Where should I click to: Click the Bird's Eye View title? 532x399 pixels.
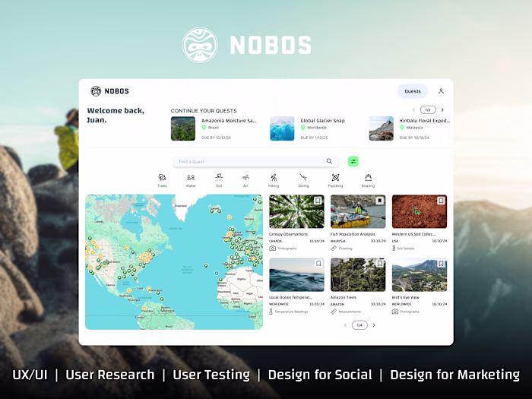pos(405,297)
